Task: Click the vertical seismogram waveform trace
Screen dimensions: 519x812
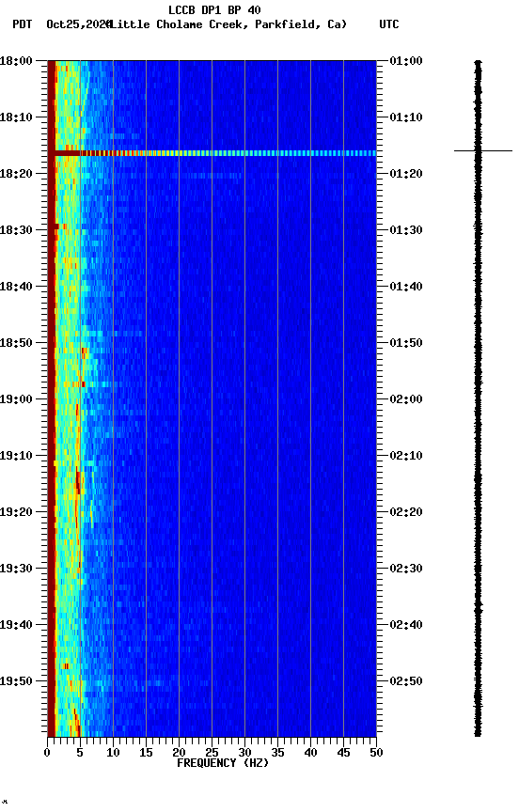Action: click(478, 398)
